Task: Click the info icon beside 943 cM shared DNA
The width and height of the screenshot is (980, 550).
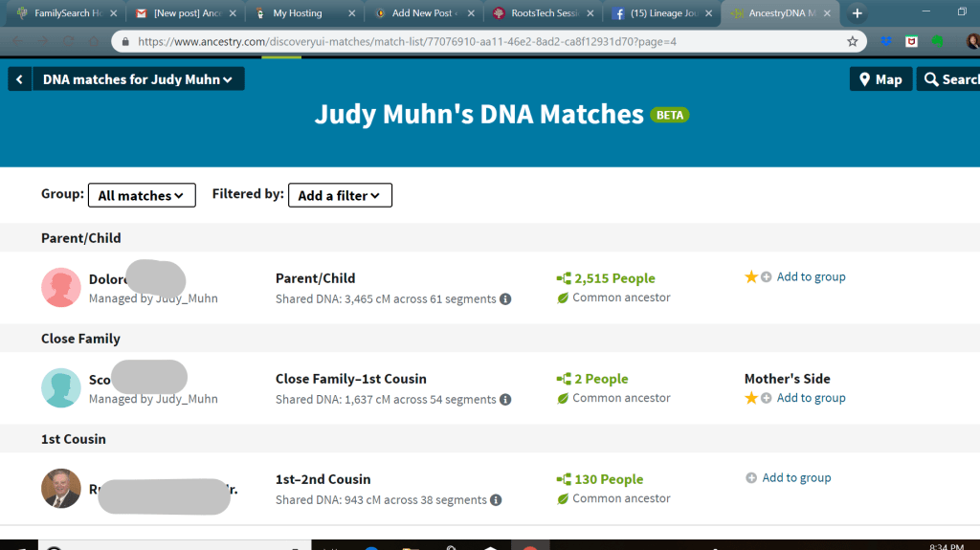Action: 495,500
